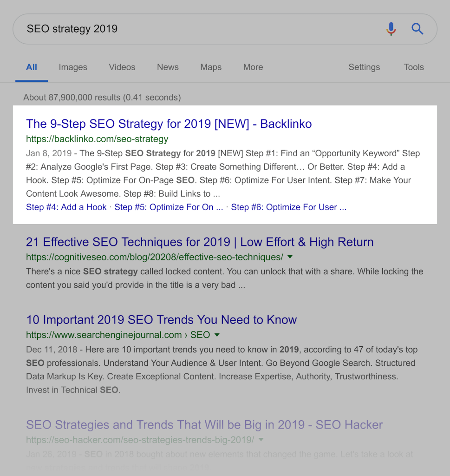450x476 pixels.
Task: Open the Settings menu
Action: [x=364, y=67]
